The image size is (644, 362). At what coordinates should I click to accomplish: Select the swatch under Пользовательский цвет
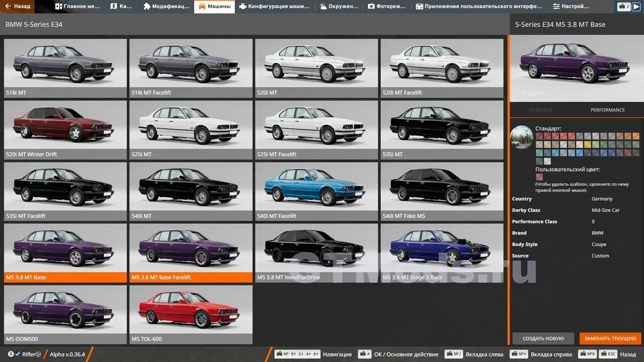tap(539, 177)
